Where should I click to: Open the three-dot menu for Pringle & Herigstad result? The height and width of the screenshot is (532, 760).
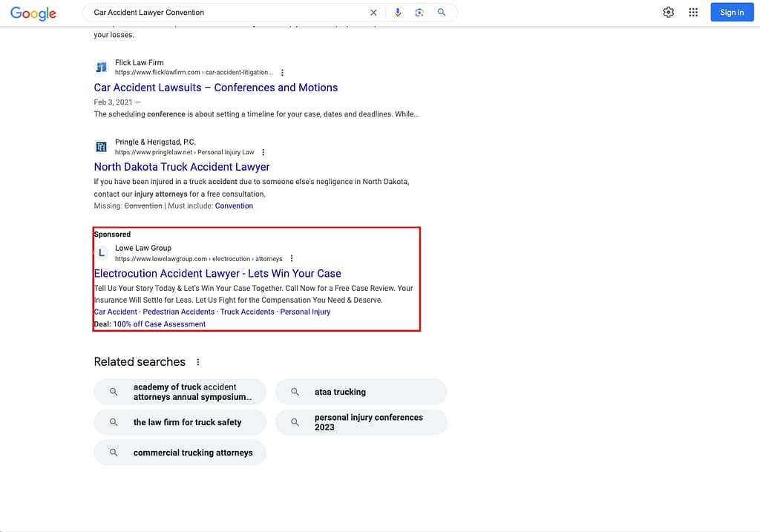263,152
